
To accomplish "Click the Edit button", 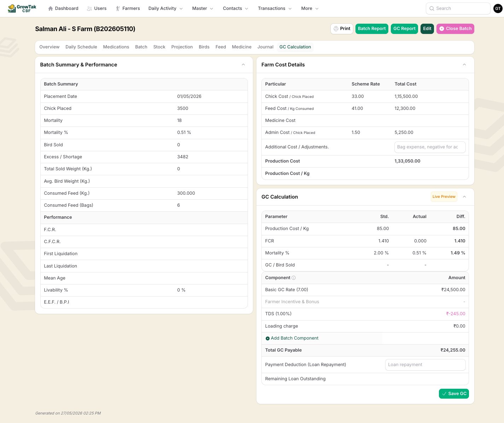I will tap(427, 29).
